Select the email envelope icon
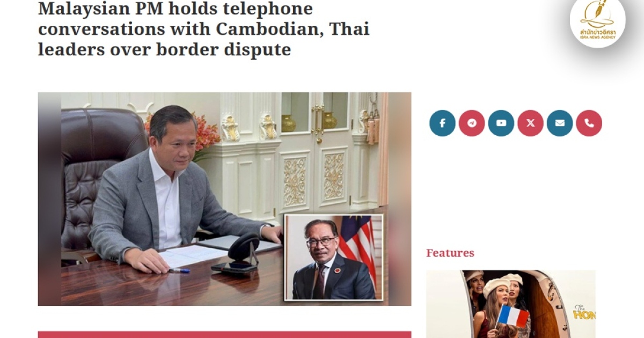Image resolution: width=644 pixels, height=338 pixels. [560, 123]
